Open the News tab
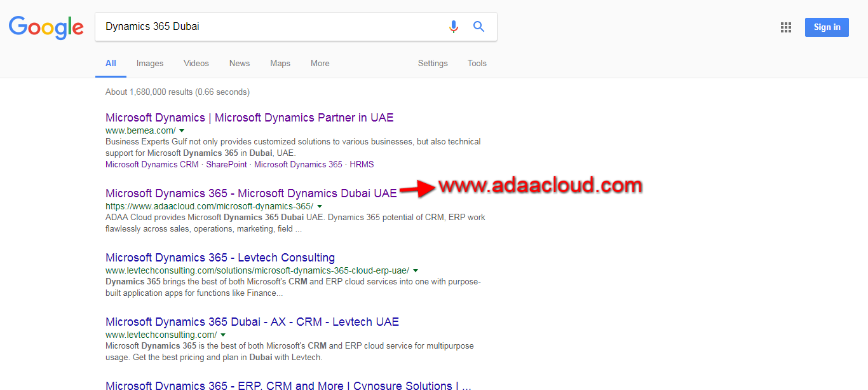This screenshot has width=868, height=390. [240, 64]
